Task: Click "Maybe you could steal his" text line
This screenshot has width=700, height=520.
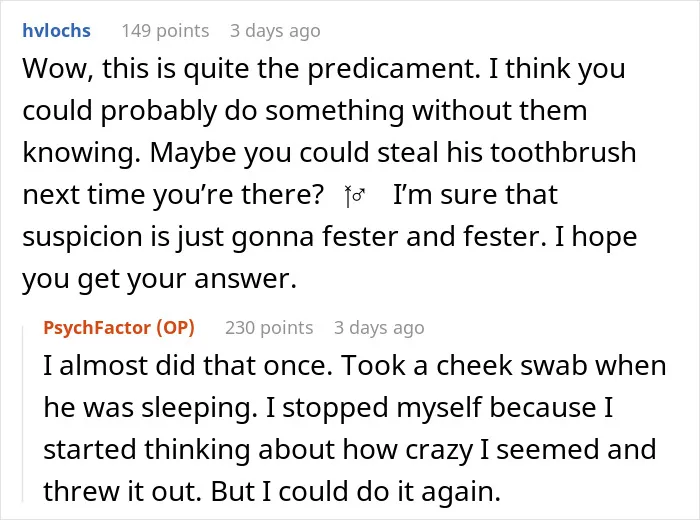Action: [x=316, y=152]
